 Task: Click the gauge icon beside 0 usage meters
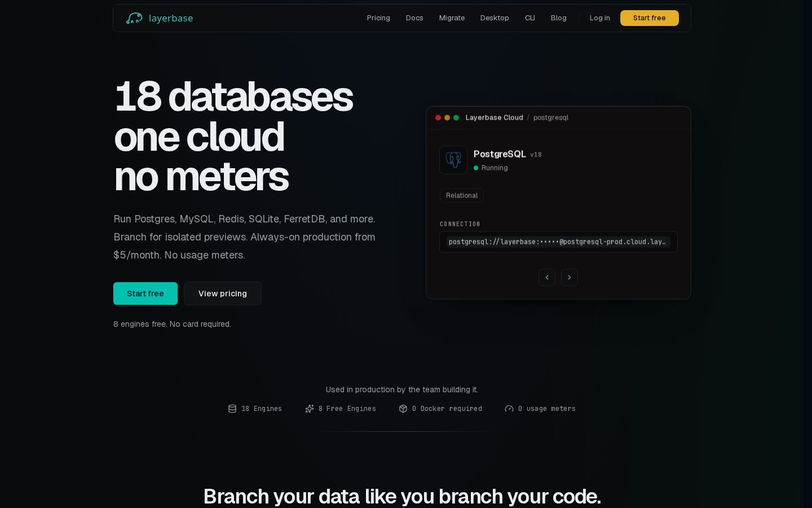509,409
